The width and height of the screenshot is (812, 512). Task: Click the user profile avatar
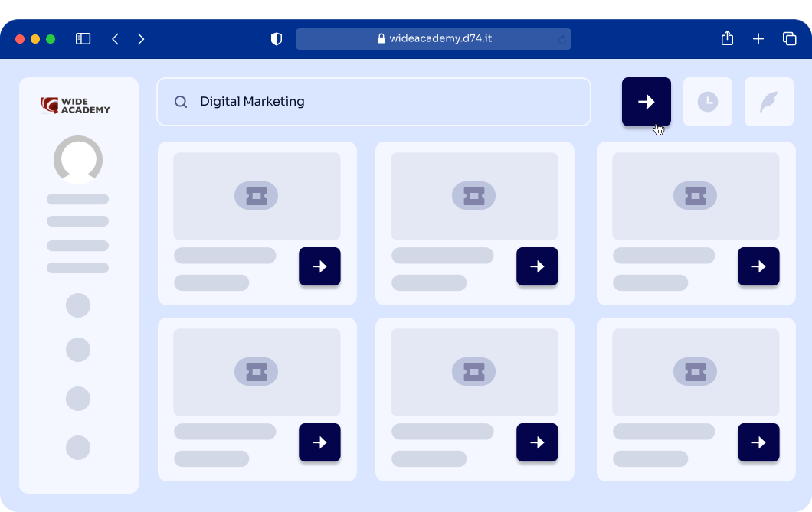coord(78,159)
